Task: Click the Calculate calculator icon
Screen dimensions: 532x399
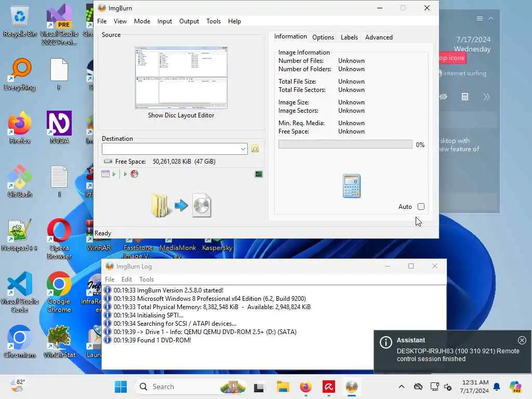Action: pyautogui.click(x=352, y=186)
